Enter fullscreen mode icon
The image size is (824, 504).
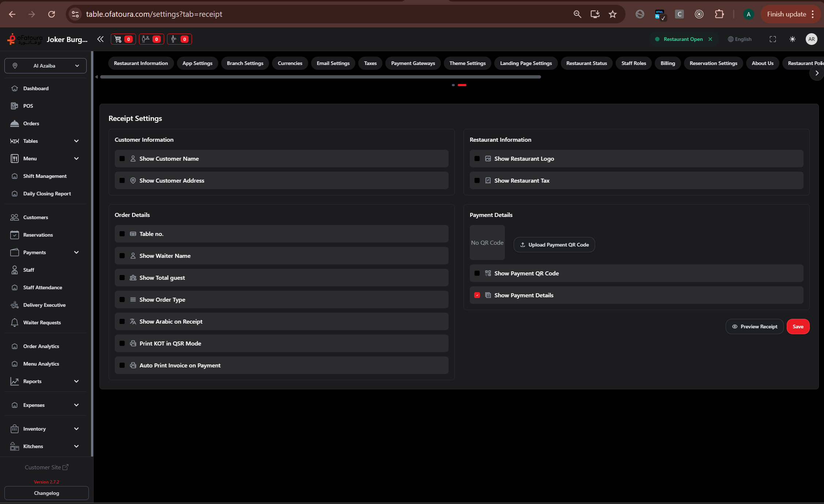point(772,39)
